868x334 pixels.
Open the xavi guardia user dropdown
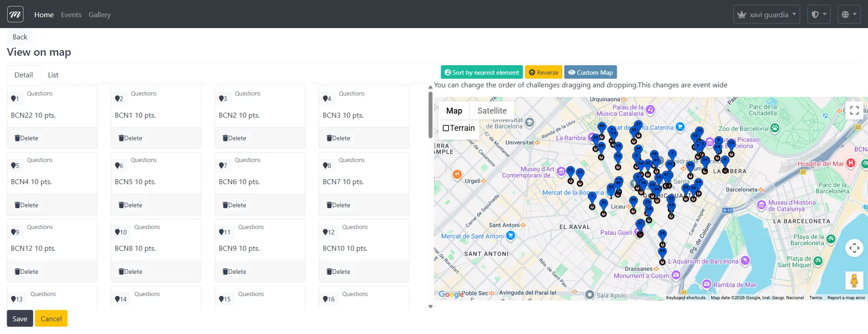coord(766,14)
